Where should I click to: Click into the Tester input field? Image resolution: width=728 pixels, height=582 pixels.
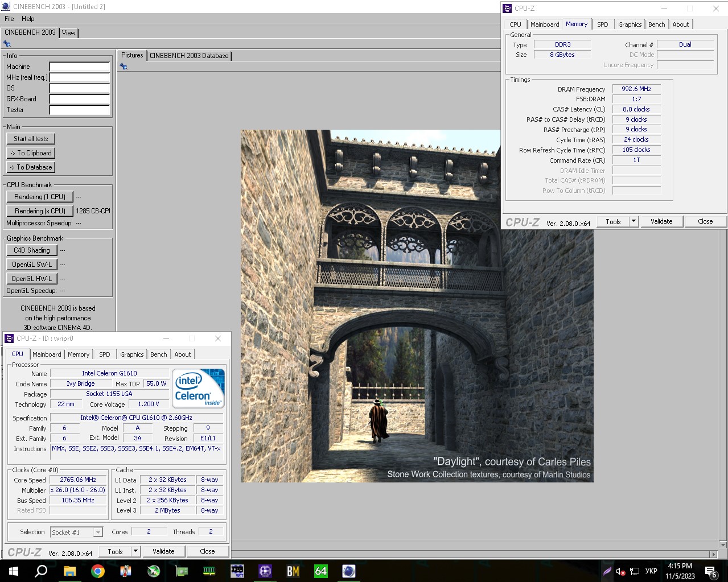click(x=79, y=110)
